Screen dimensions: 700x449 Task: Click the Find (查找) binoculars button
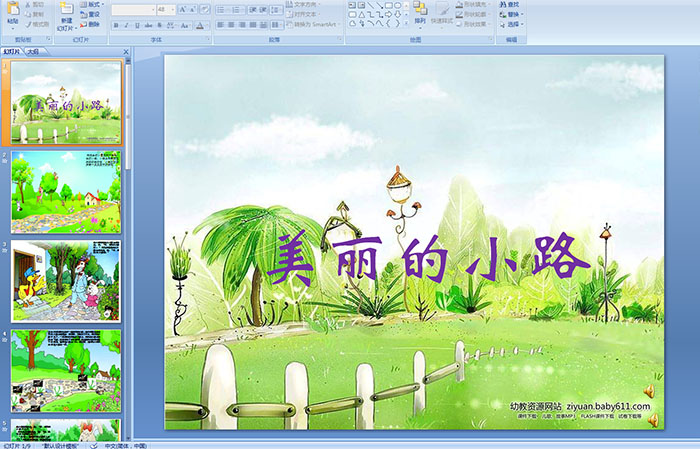click(x=510, y=4)
